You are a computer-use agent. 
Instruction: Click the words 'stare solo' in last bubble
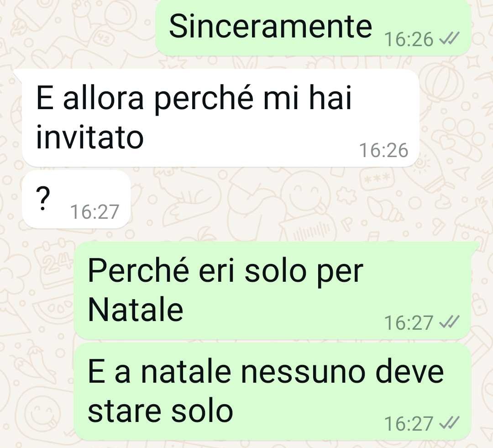tap(160, 411)
